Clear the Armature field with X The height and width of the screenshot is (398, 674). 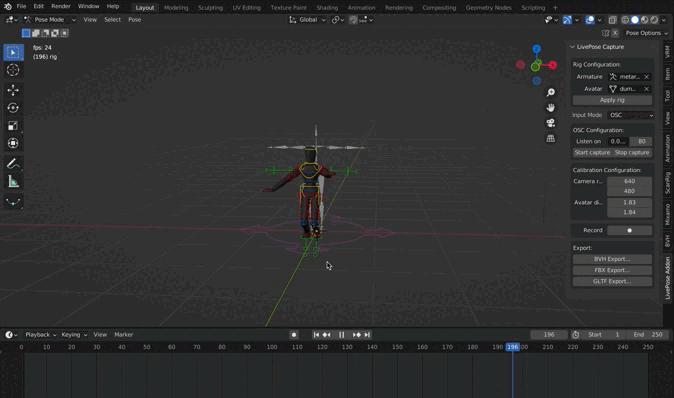click(x=646, y=77)
